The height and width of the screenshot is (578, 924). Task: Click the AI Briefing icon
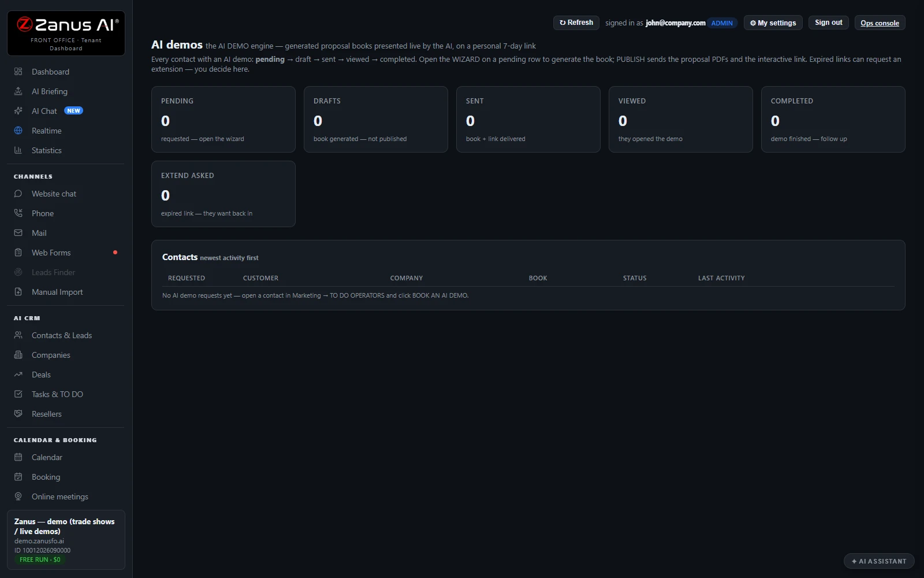18,91
